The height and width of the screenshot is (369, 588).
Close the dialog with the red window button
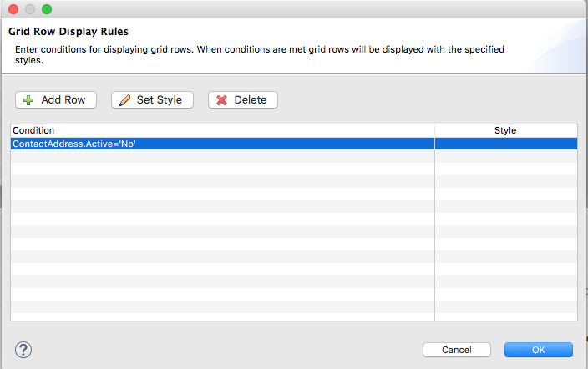click(x=13, y=9)
